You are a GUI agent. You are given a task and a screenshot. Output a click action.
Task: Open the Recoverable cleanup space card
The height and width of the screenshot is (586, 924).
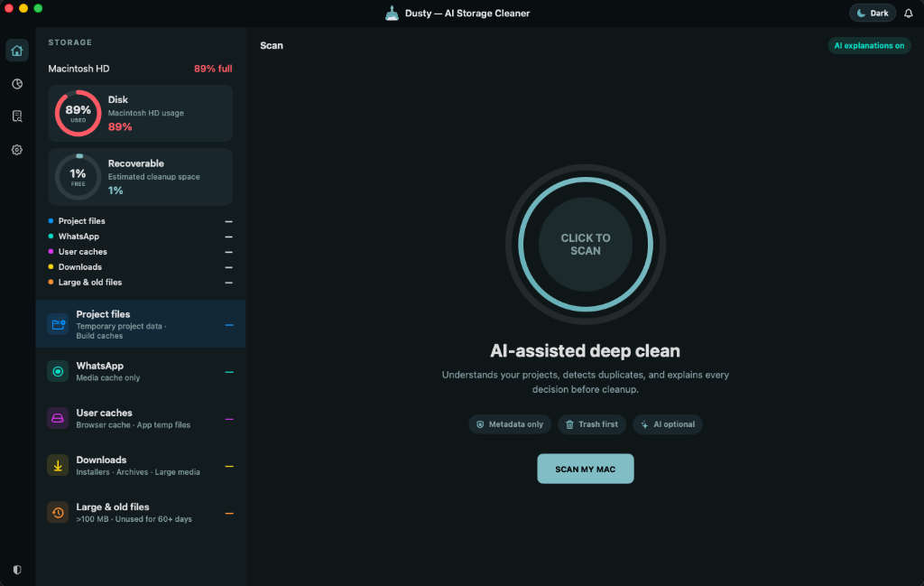coord(140,177)
